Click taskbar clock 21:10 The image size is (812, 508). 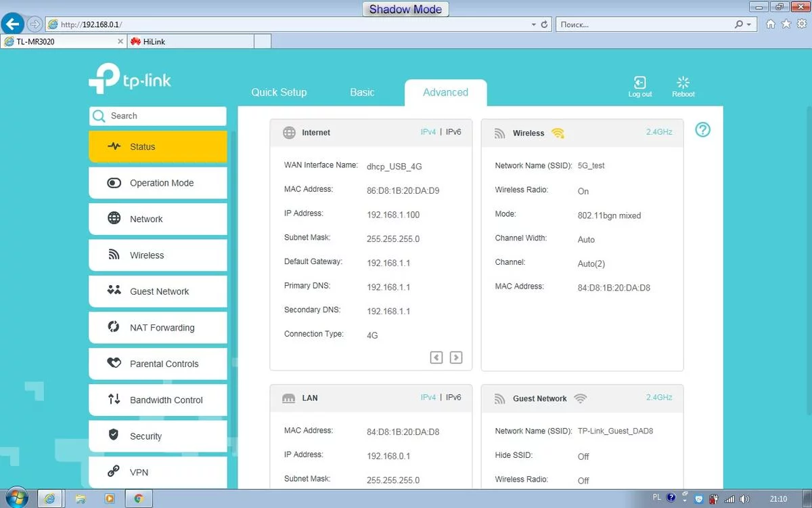[x=778, y=499]
